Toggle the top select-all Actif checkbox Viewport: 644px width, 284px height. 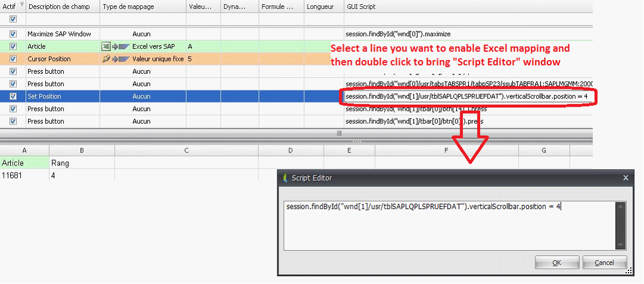[x=13, y=20]
